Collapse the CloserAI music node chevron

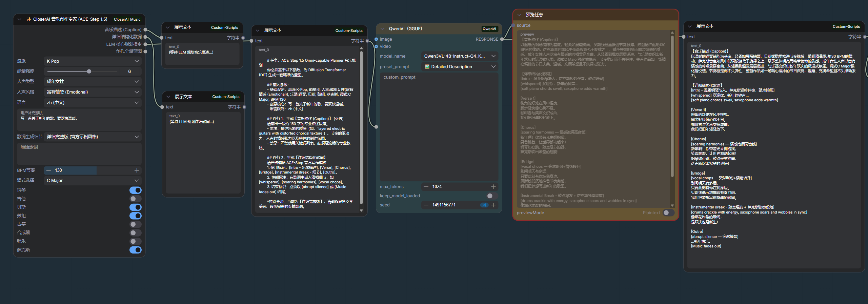[x=19, y=19]
